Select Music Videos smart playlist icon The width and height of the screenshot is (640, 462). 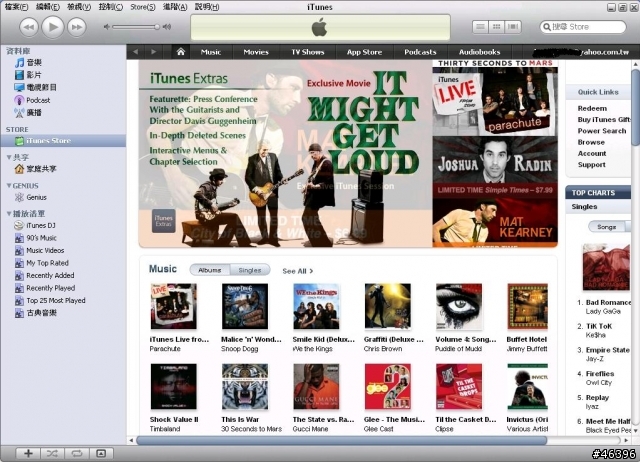coord(19,251)
